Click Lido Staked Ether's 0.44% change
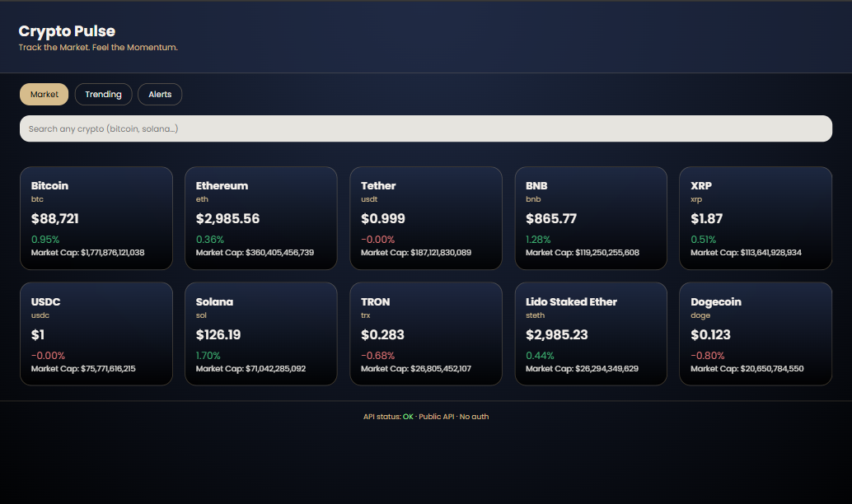 coord(540,356)
